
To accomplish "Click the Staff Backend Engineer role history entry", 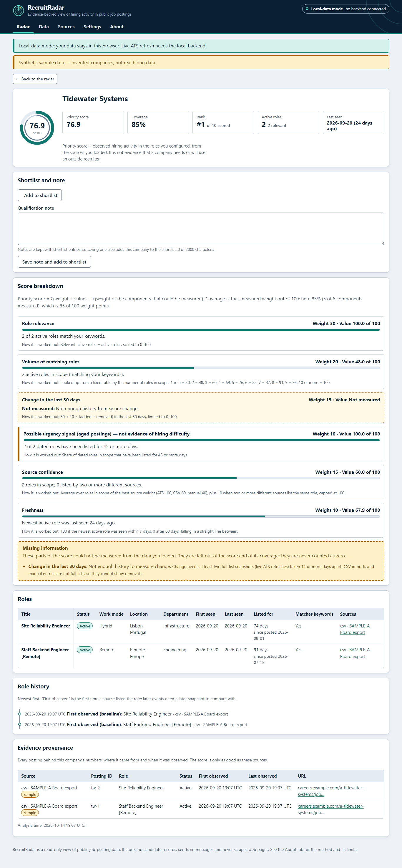I will (136, 724).
